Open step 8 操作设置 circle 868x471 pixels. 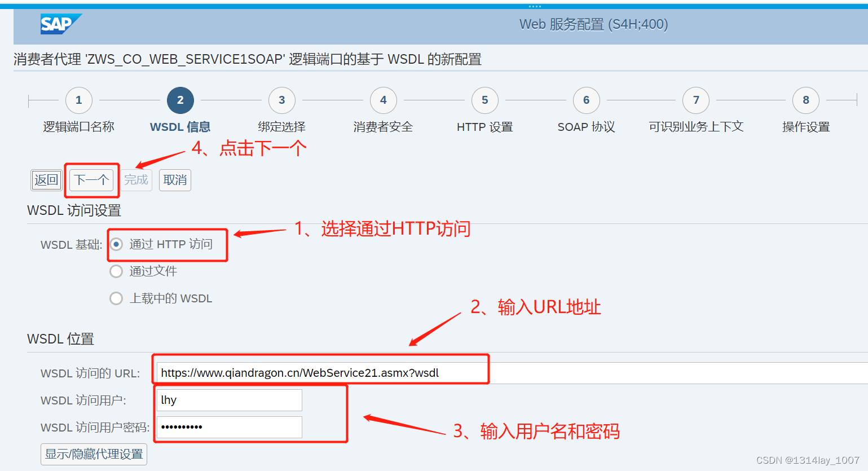tap(806, 100)
